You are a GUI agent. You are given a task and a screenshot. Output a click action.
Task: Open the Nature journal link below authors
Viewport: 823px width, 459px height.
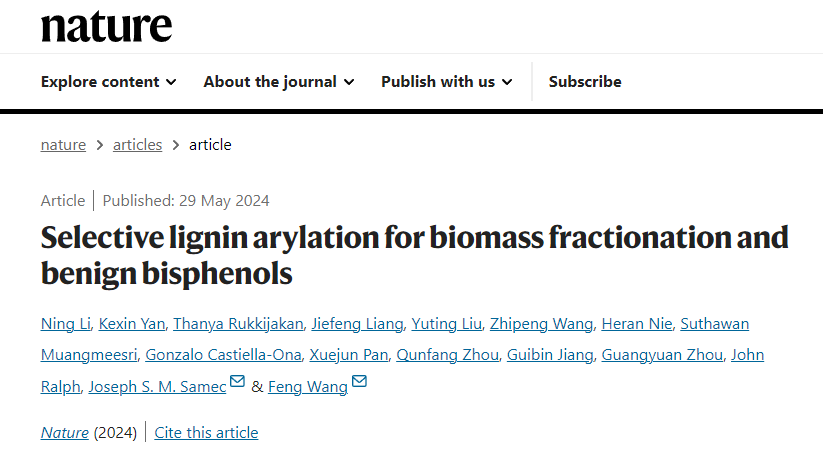64,433
